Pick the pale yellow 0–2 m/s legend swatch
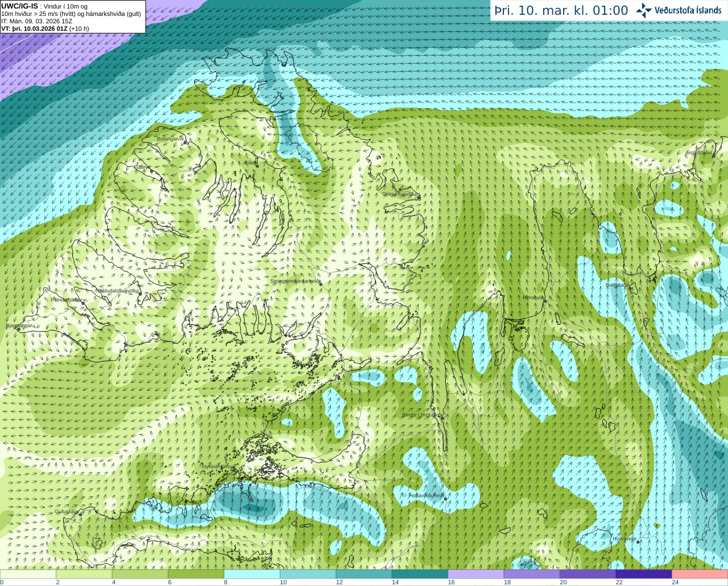 [28, 573]
